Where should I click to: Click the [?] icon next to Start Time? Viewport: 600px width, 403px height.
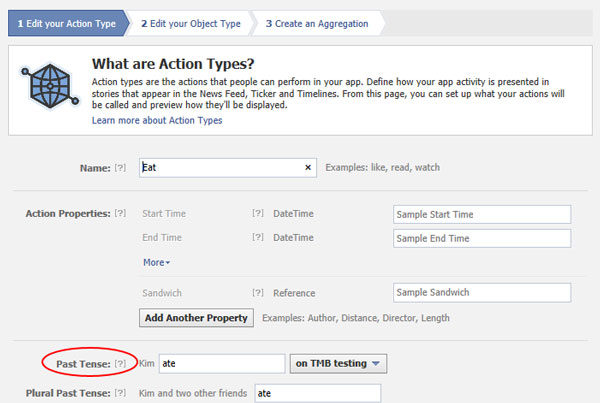258,214
